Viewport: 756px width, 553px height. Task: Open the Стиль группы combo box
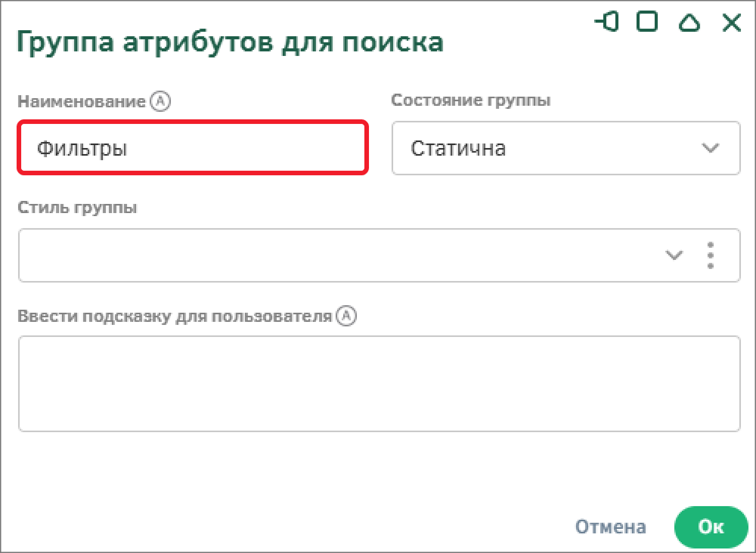coord(379,255)
